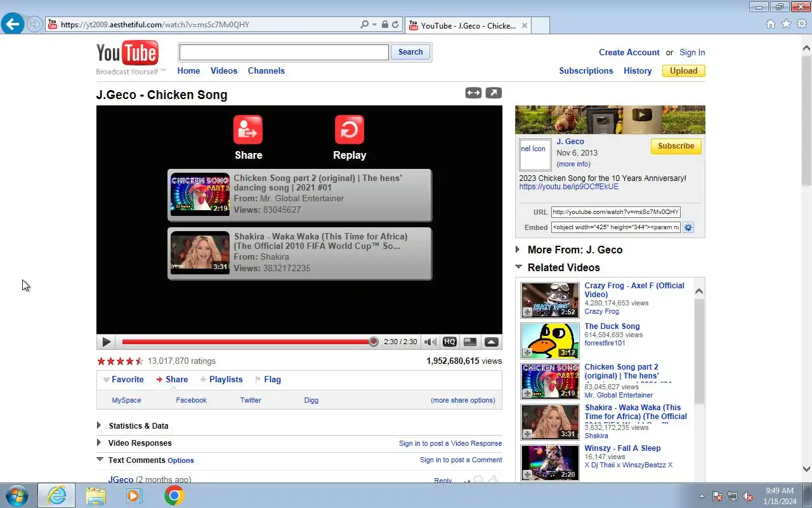Collapse the Text Comments section
812x508 pixels.
pos(100,459)
